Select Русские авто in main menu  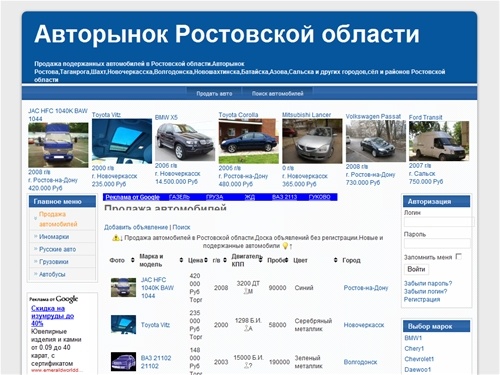tap(57, 249)
